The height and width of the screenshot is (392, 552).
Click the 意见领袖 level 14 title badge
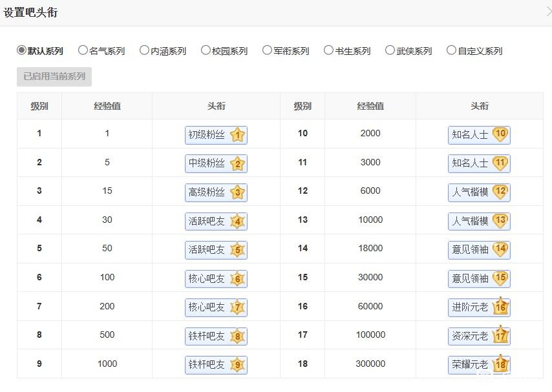tap(479, 250)
